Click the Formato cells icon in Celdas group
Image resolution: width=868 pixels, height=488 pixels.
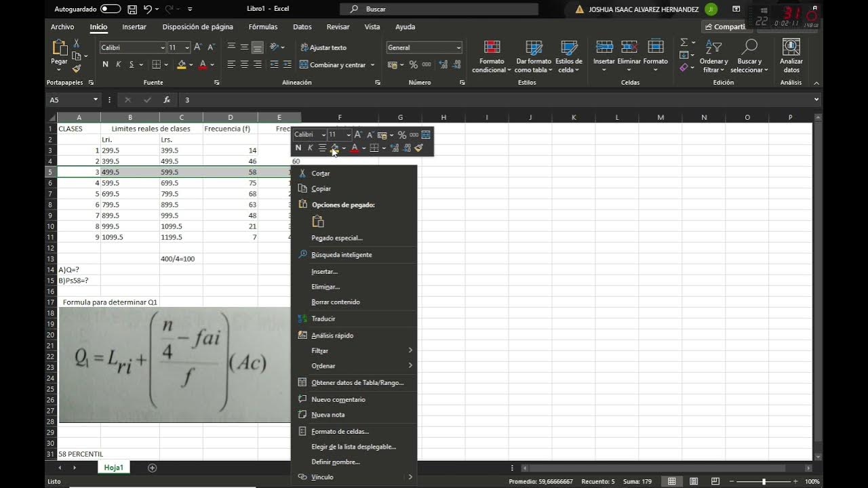pos(656,47)
